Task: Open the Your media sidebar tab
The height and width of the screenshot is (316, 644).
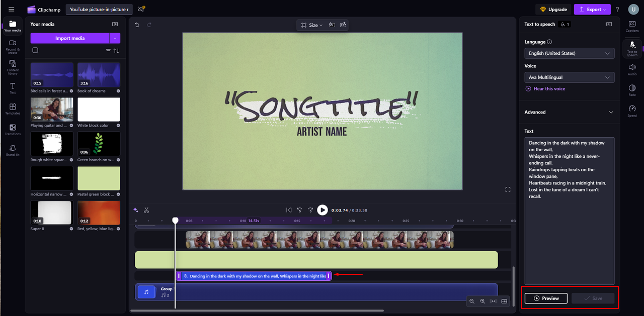Action: point(13,26)
